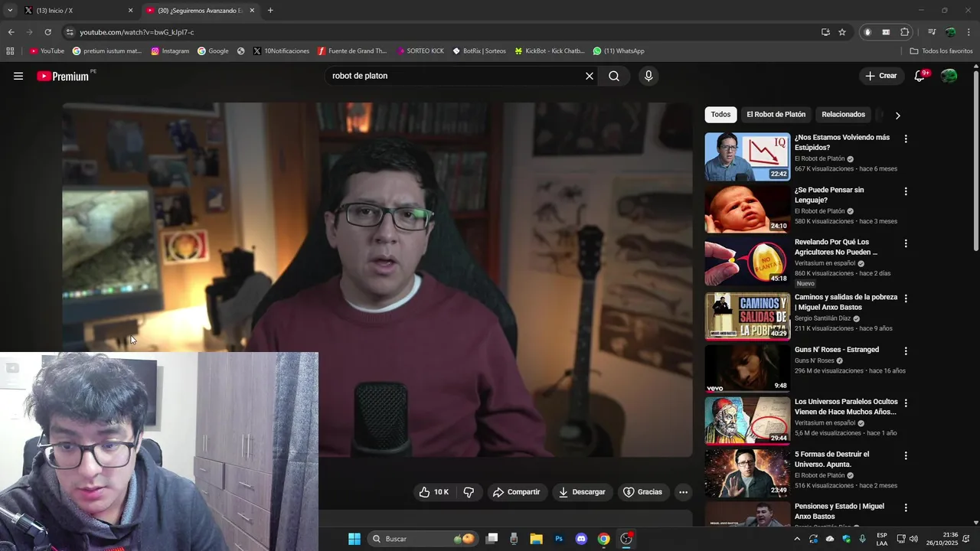Viewport: 980px width, 551px height.
Task: Open Discord from the taskbar
Action: (x=581, y=539)
